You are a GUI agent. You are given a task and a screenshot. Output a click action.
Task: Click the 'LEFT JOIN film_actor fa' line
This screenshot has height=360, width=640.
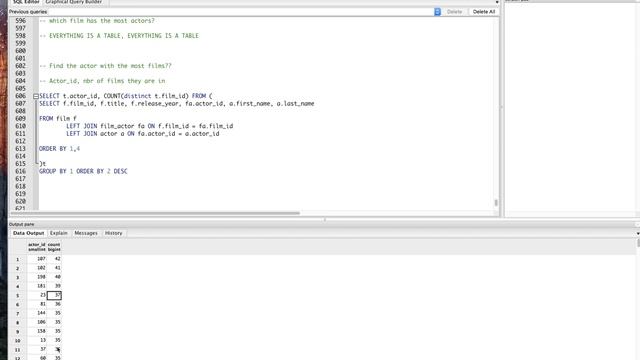(x=149, y=126)
